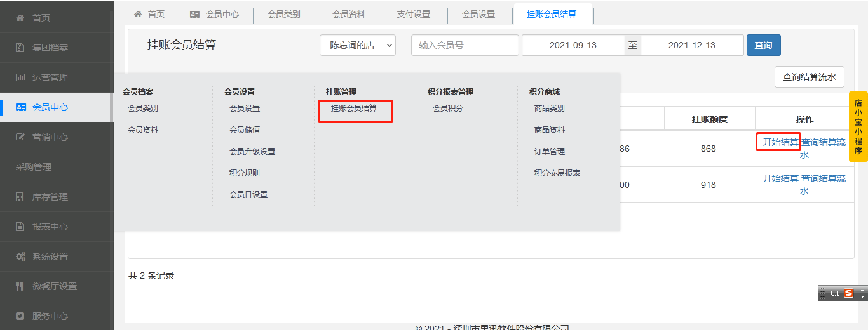Open the end date picker 2021-12-13

(x=691, y=45)
